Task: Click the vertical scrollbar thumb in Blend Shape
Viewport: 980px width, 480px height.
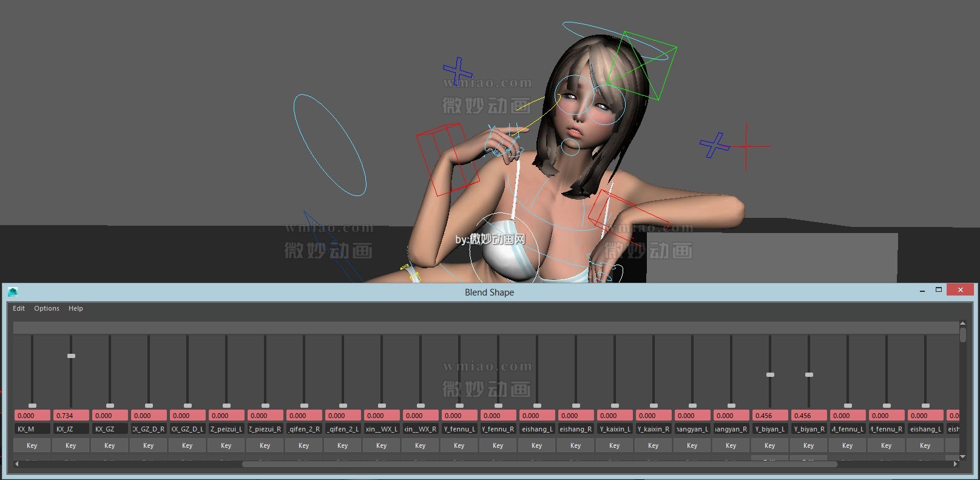Action: 963,335
